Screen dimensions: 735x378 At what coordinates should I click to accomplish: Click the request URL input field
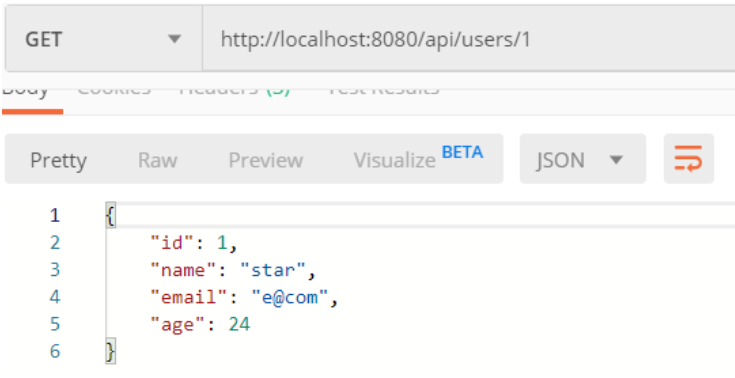[x=469, y=39]
